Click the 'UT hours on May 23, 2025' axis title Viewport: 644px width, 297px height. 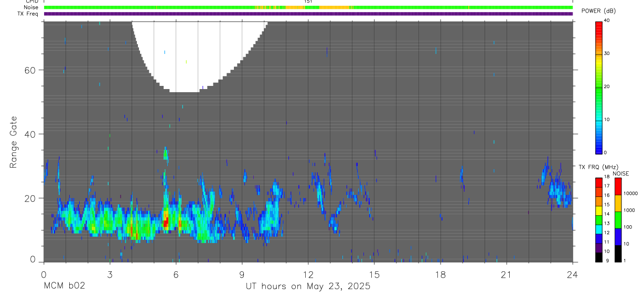tap(308, 287)
